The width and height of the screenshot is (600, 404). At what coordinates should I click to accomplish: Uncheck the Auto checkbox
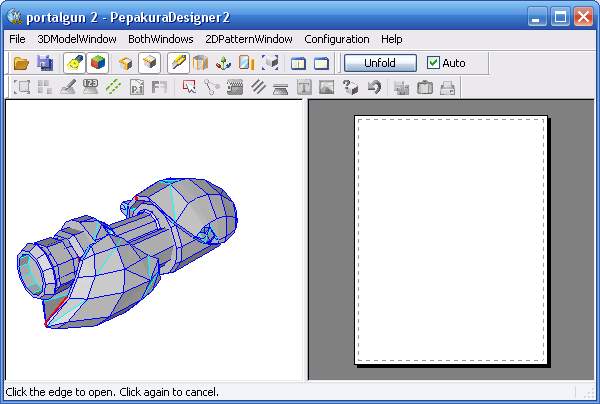433,63
